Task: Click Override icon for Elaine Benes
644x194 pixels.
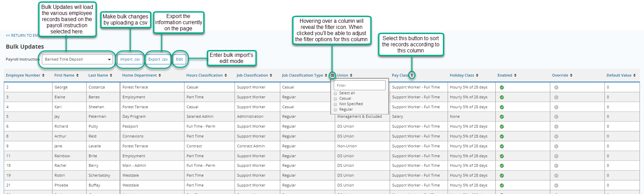Action: coord(556,97)
